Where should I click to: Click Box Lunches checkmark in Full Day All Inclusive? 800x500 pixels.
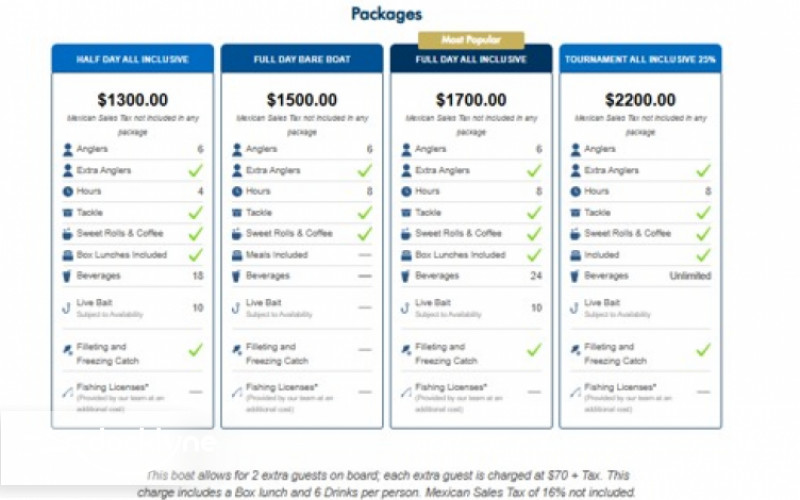[534, 255]
